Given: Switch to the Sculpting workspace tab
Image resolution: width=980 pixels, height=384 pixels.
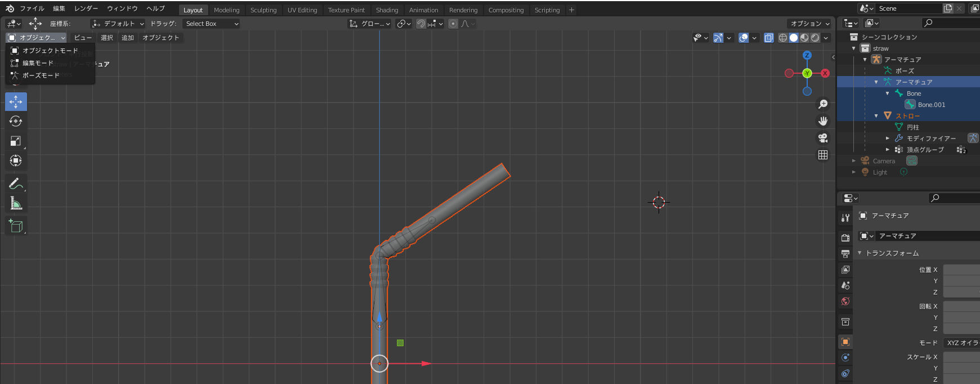Looking at the screenshot, I should (x=263, y=10).
